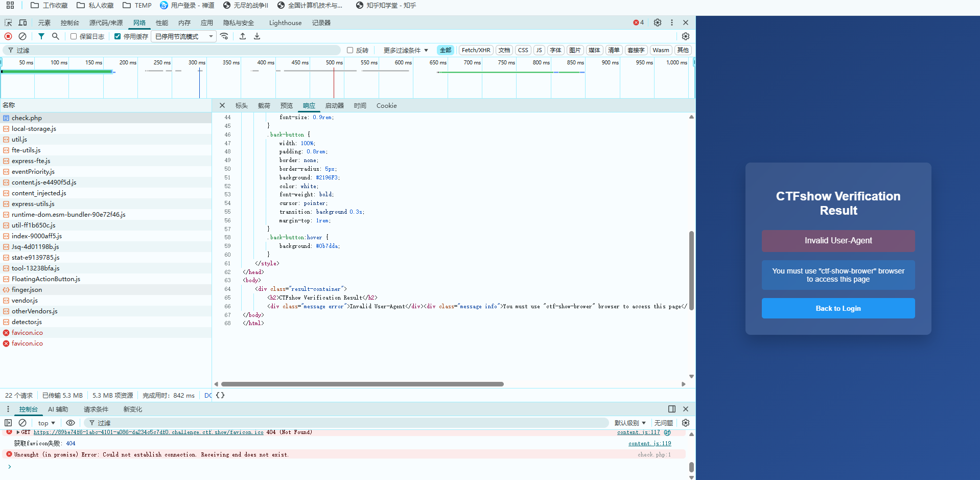Click the error count badge showing 4

click(639, 22)
